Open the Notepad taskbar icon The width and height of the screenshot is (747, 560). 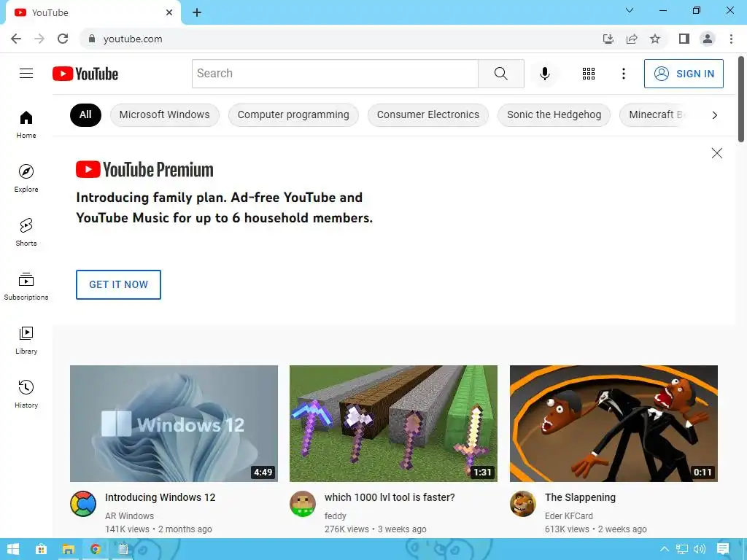[x=123, y=549]
